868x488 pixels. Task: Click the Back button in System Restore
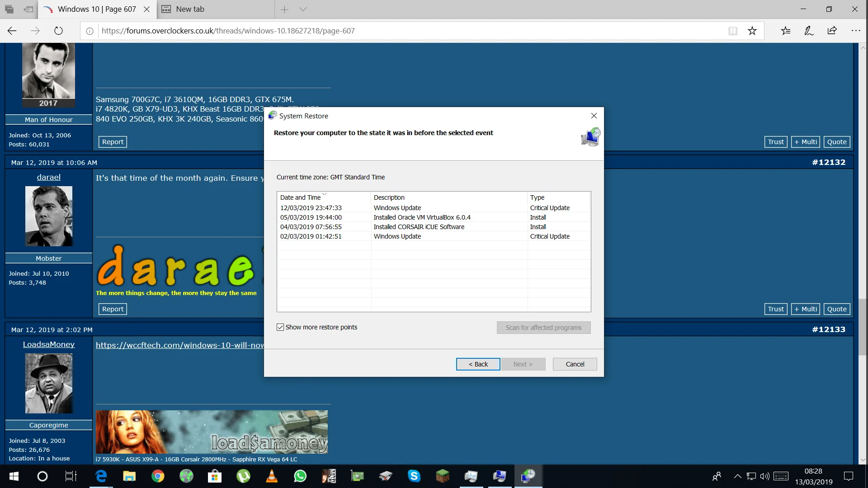pyautogui.click(x=478, y=364)
